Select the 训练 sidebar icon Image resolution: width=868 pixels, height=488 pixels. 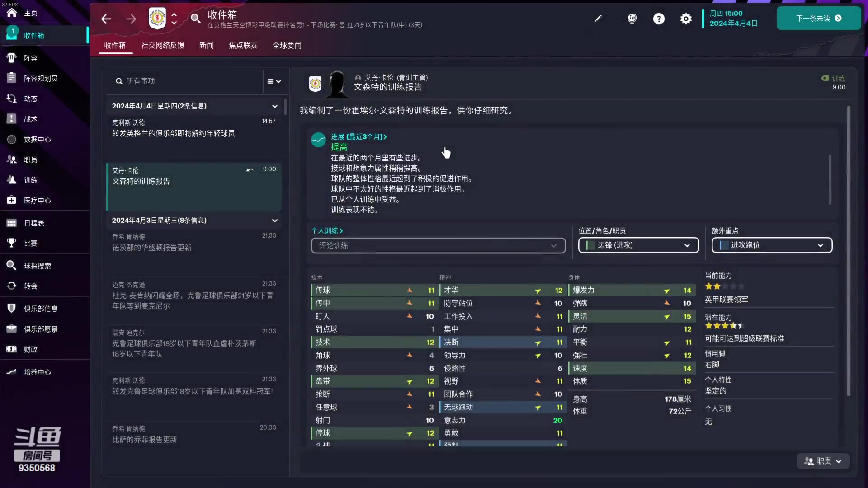click(31, 180)
